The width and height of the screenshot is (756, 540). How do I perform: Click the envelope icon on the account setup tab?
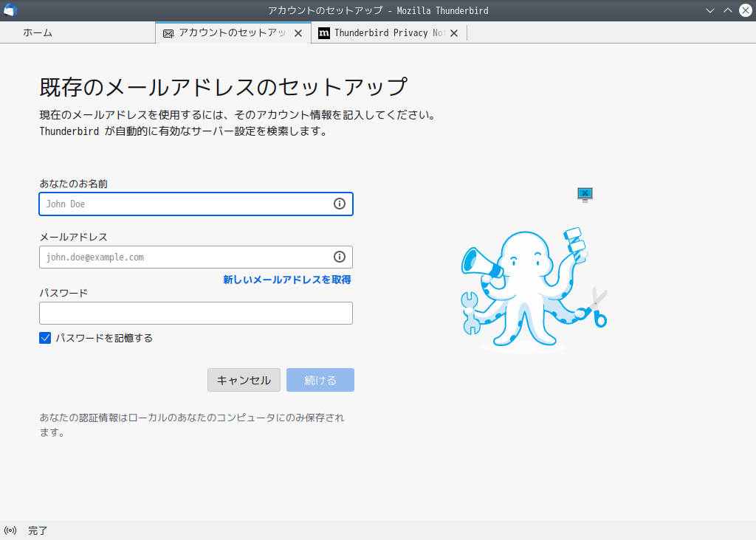(x=168, y=33)
